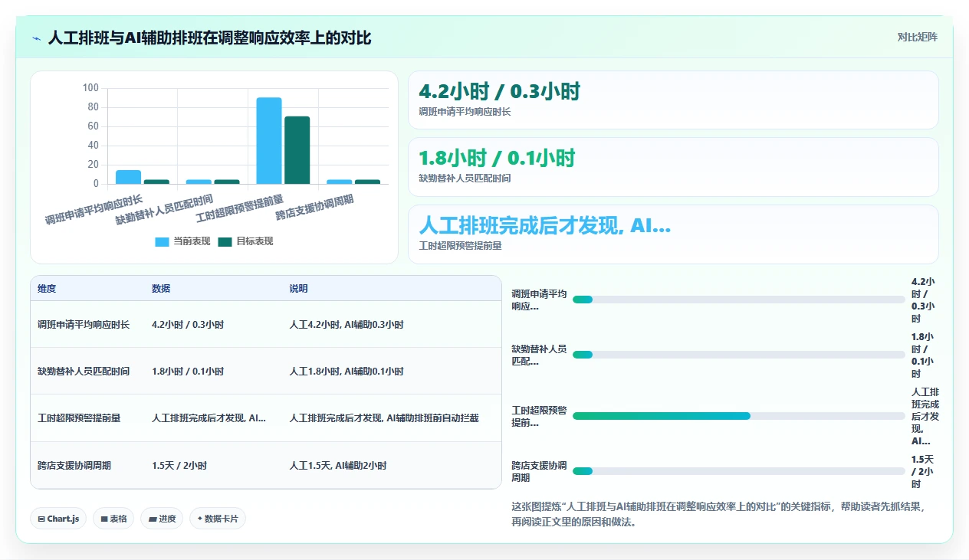The width and height of the screenshot is (969, 560).
Task: Click table cell 1.5天 / 2小时
Action: (x=179, y=466)
